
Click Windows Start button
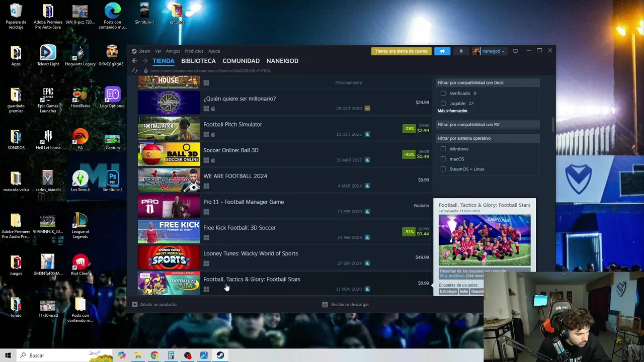coord(8,355)
